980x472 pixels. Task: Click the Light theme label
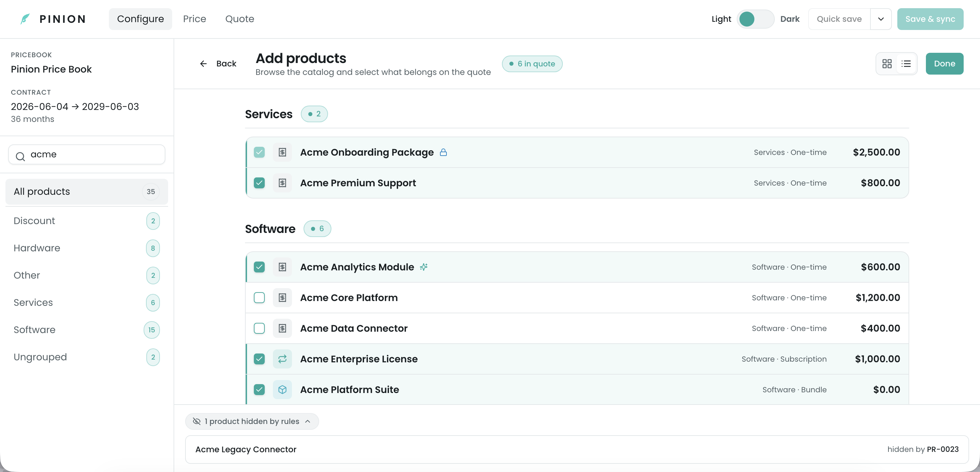point(721,19)
